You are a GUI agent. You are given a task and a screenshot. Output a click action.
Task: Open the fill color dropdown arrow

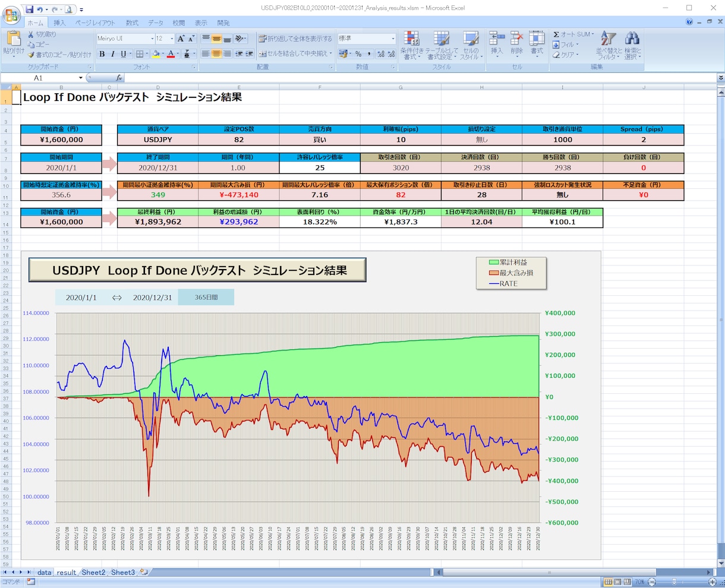[x=162, y=54]
